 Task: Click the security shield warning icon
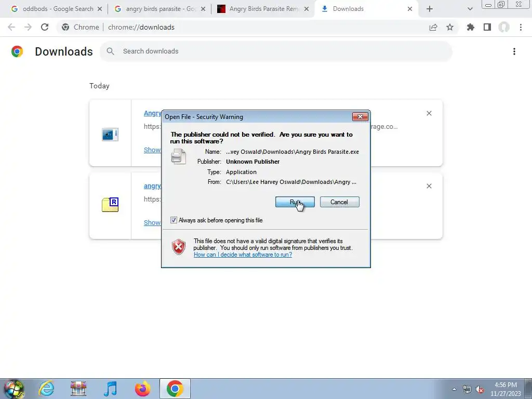pyautogui.click(x=179, y=247)
